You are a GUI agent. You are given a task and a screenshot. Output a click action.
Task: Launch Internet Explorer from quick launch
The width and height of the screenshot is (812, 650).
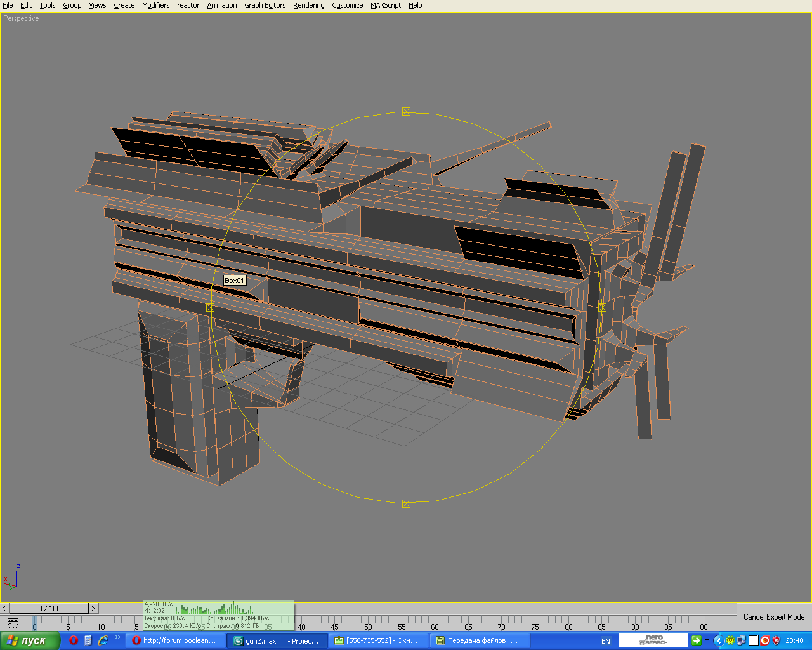103,640
